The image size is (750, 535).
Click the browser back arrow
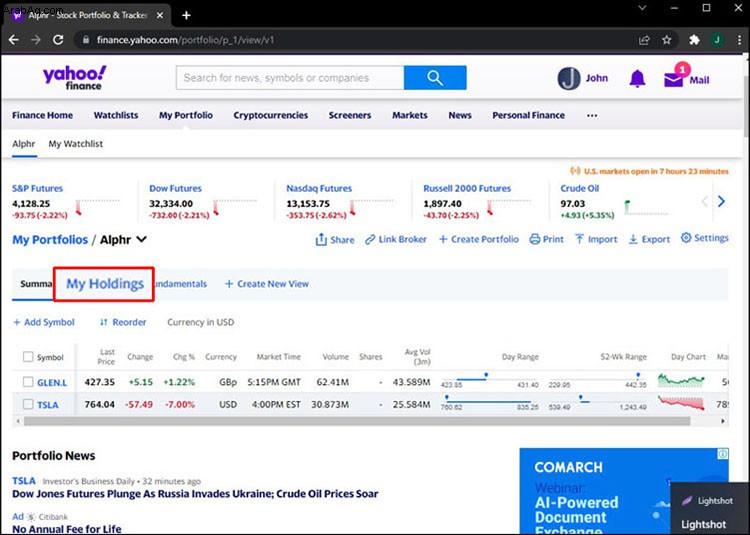13,40
